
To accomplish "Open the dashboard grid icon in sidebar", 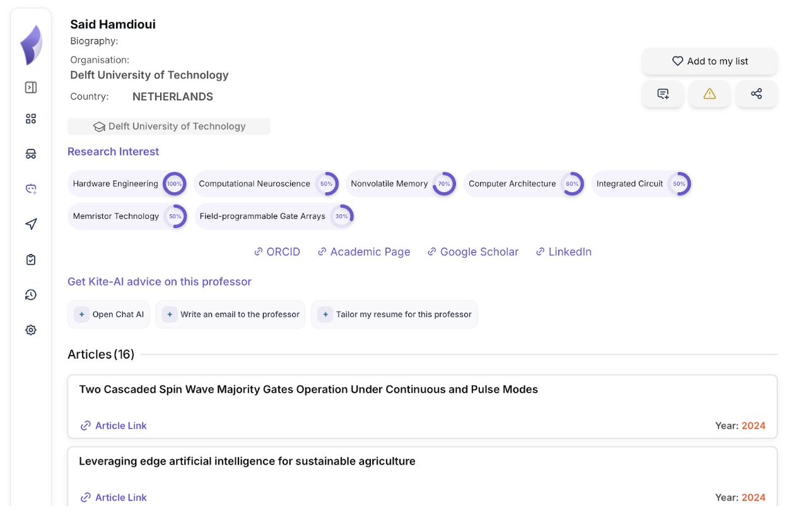I will tap(31, 119).
